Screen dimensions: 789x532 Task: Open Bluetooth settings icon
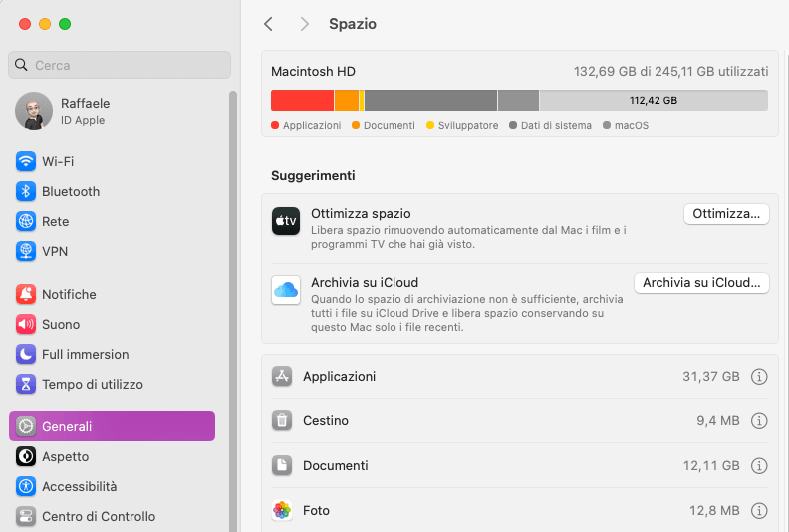[26, 191]
